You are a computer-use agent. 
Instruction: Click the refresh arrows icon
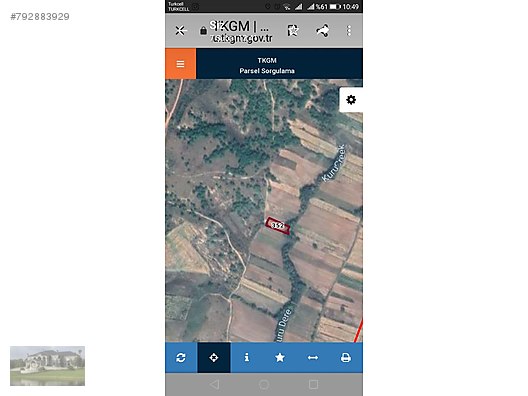click(181, 357)
